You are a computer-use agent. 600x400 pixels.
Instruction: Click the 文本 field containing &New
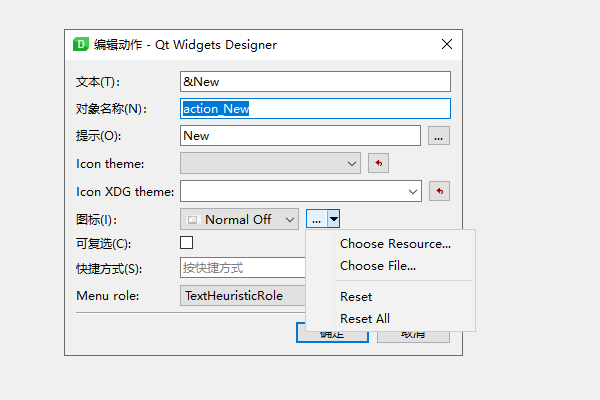315,82
